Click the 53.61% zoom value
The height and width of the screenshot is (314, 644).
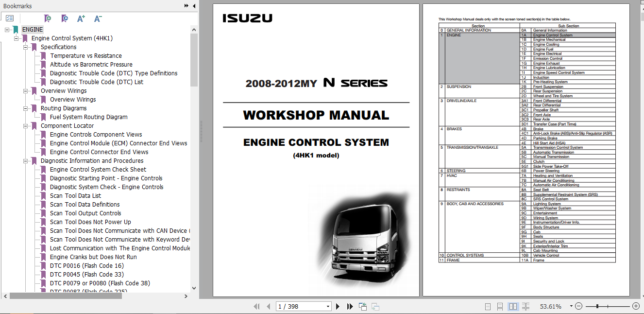pyautogui.click(x=551, y=306)
